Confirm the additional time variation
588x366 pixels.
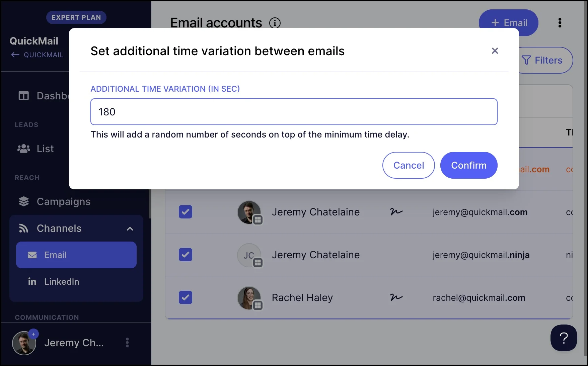coord(469,165)
